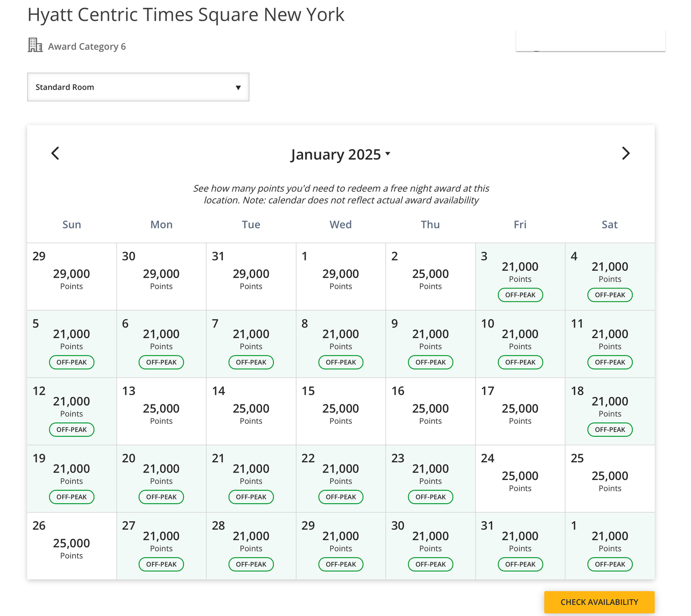This screenshot has height=616, width=691.
Task: Select December 29 date cell
Action: pos(72,276)
